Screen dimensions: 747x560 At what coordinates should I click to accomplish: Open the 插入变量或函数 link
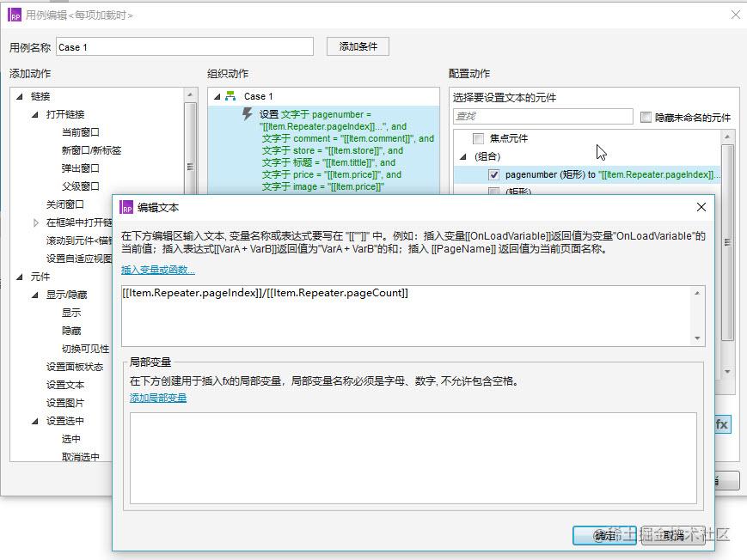coord(158,270)
